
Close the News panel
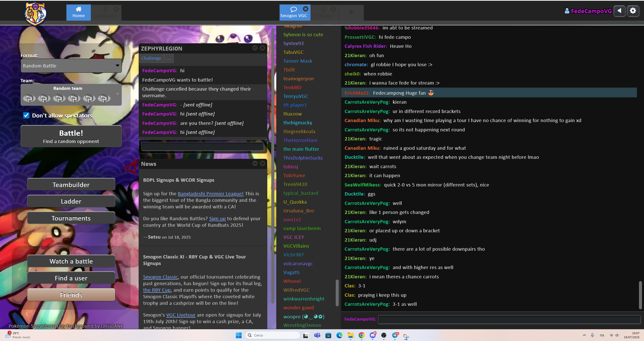click(262, 163)
